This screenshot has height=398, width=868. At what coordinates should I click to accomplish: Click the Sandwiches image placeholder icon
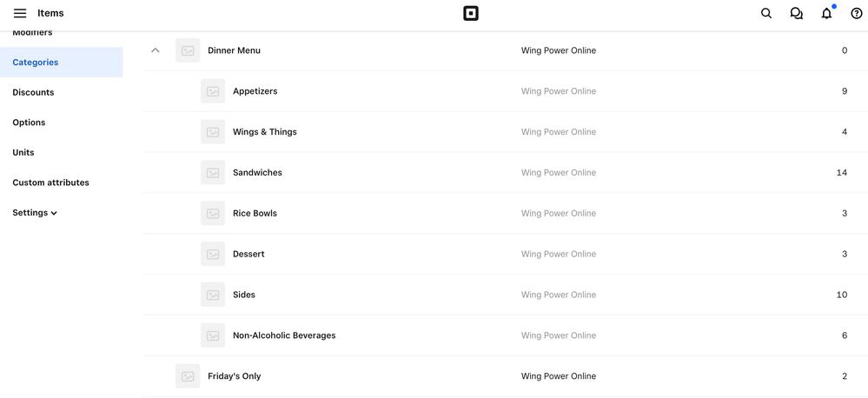[213, 173]
